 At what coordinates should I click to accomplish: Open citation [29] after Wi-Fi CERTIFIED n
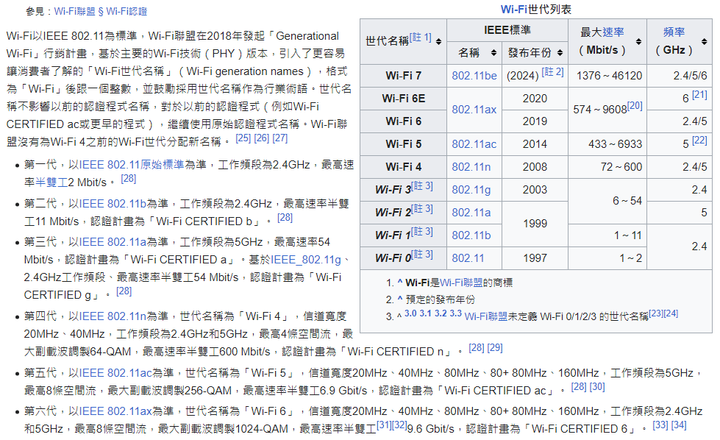tap(495, 348)
